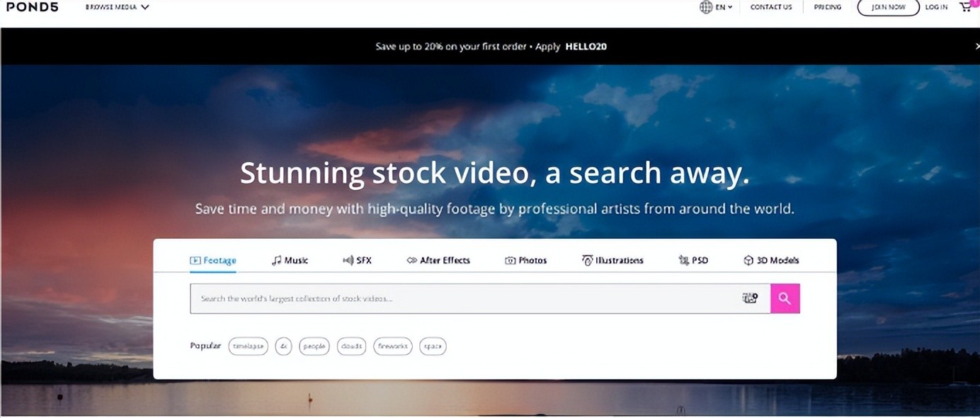Expand the EN language dropdown

click(x=725, y=7)
